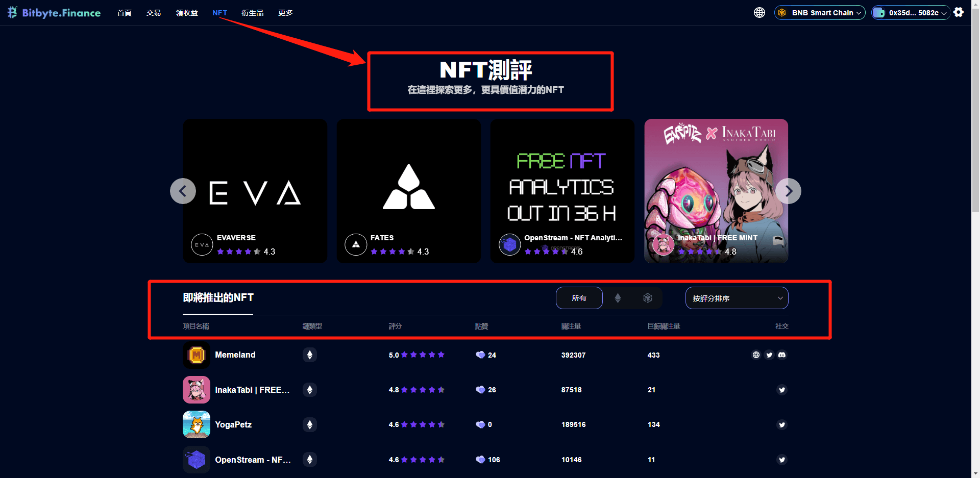Viewport: 980px width, 478px height.
Task: Filter list by Ethereum chain
Action: click(x=618, y=298)
